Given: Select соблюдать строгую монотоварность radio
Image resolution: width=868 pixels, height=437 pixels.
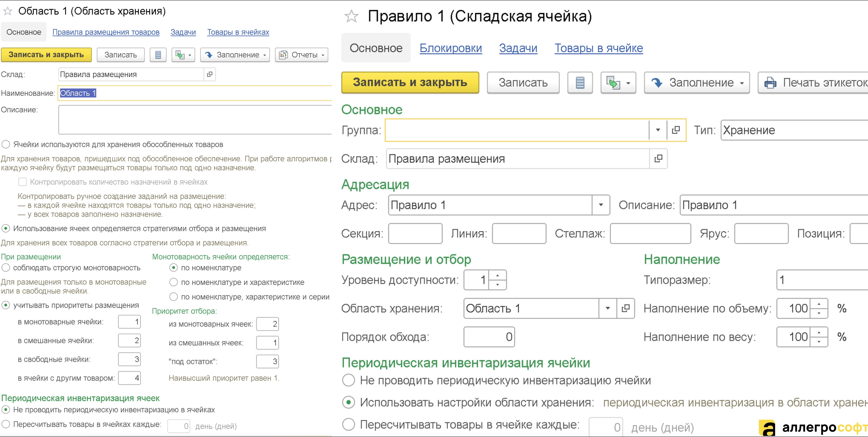Looking at the screenshot, I should pyautogui.click(x=6, y=268).
